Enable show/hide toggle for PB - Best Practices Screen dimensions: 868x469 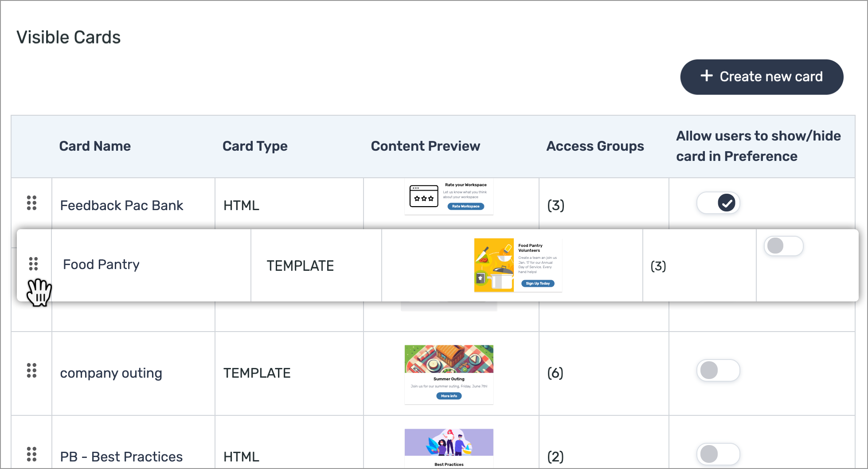718,454
